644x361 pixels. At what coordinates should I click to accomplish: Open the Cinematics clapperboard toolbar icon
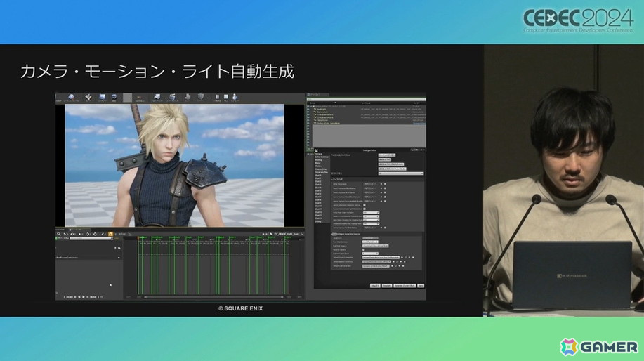[x=173, y=98]
